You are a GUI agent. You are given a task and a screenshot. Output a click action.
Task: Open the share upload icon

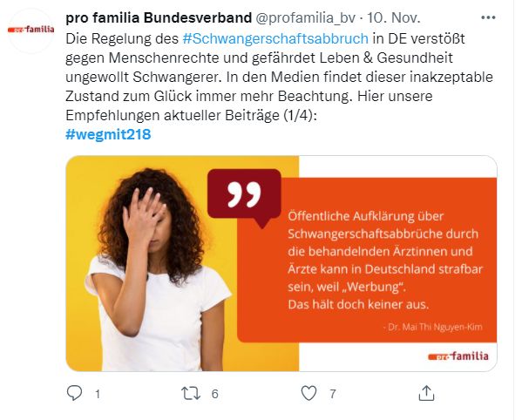426,393
